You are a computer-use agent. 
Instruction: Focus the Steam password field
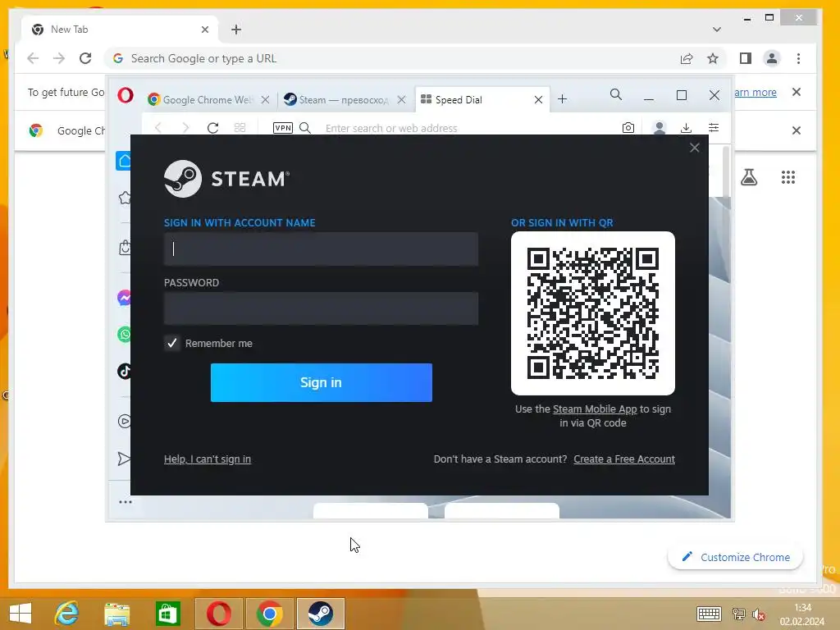[321, 308]
